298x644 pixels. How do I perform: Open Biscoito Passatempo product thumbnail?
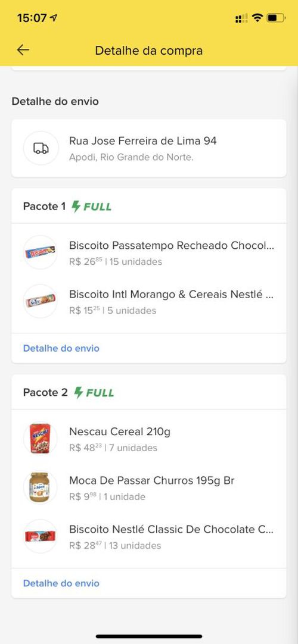[41, 252]
